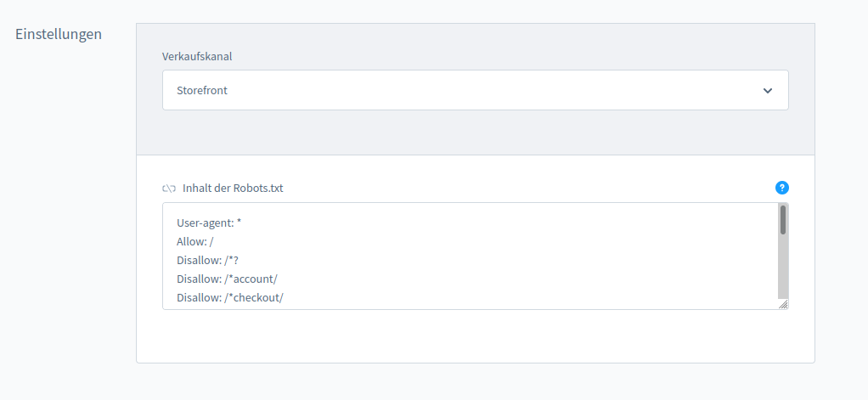Toggle the inheritance link icon beside Robots.txt label

168,189
